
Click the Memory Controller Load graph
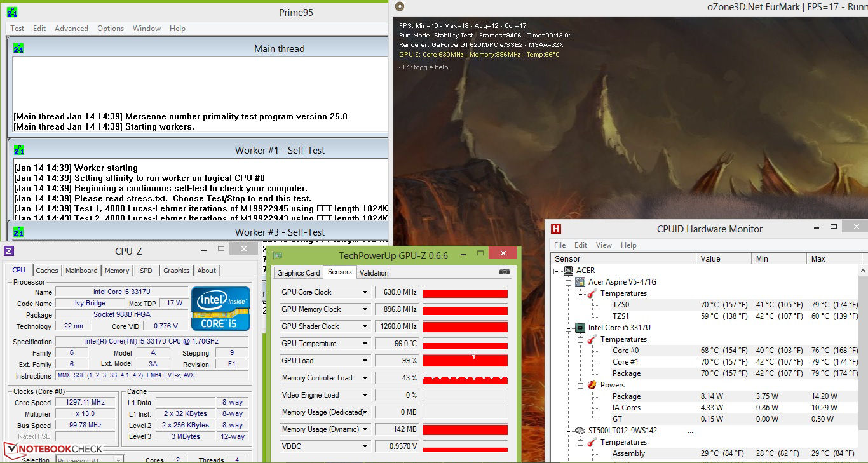465,378
